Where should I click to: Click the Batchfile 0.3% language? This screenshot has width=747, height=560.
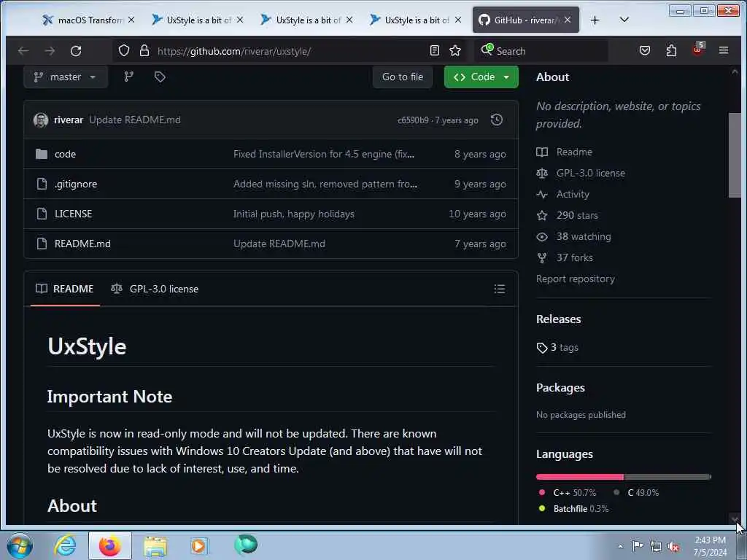(574, 509)
